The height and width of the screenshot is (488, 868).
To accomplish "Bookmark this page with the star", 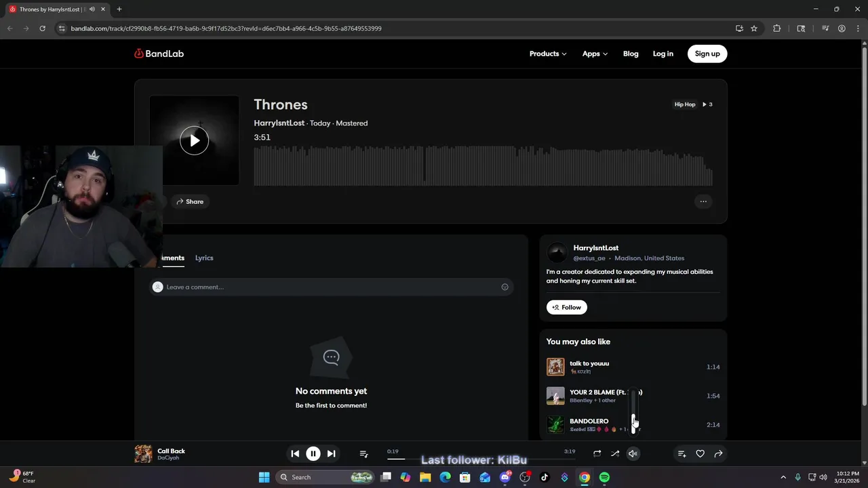I will (753, 28).
